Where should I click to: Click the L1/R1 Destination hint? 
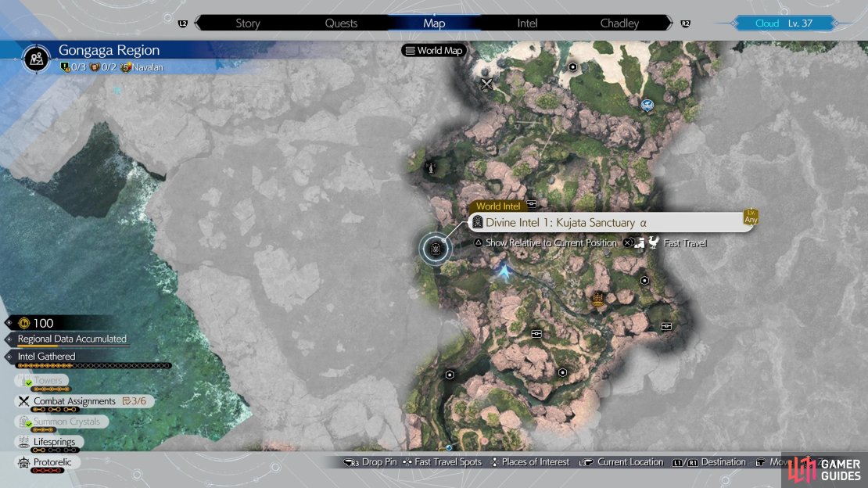(708, 462)
